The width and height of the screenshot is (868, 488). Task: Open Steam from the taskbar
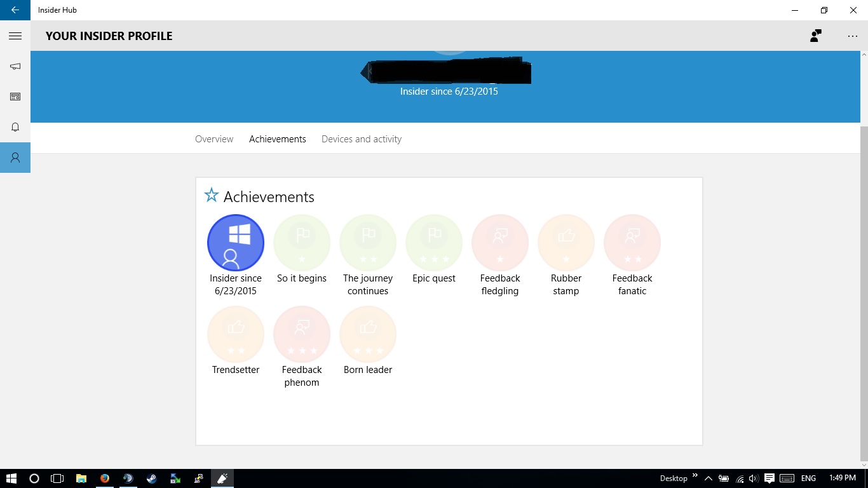click(x=152, y=478)
